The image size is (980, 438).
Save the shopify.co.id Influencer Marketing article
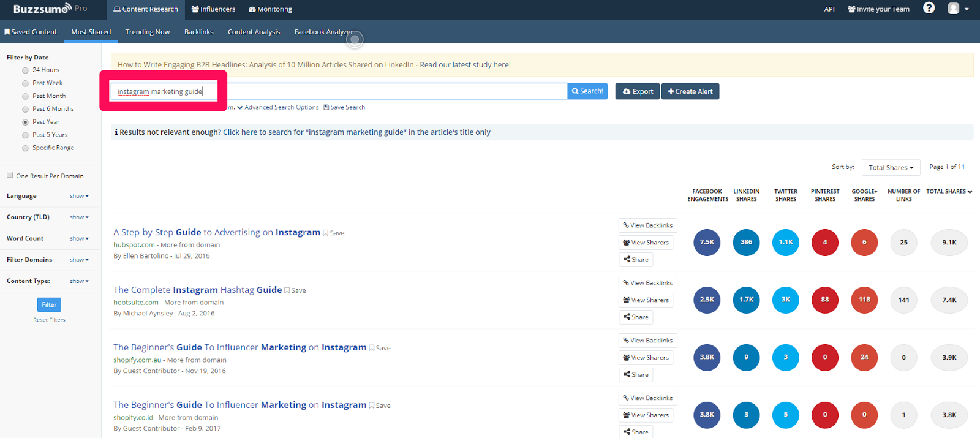[380, 406]
